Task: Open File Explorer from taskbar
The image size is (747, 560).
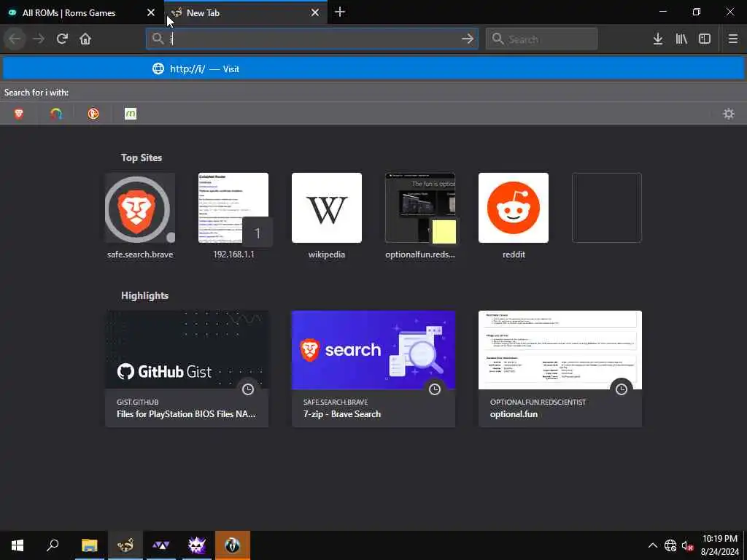Action: (89, 545)
